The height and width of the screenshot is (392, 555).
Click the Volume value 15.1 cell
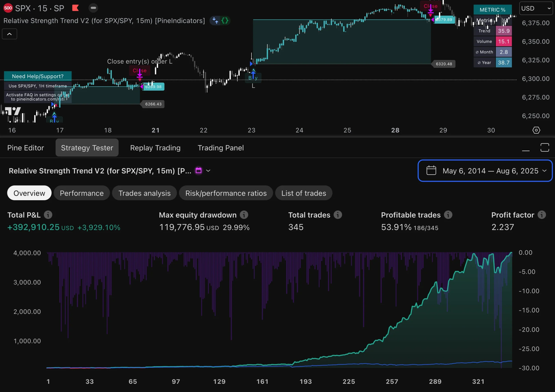click(x=504, y=41)
